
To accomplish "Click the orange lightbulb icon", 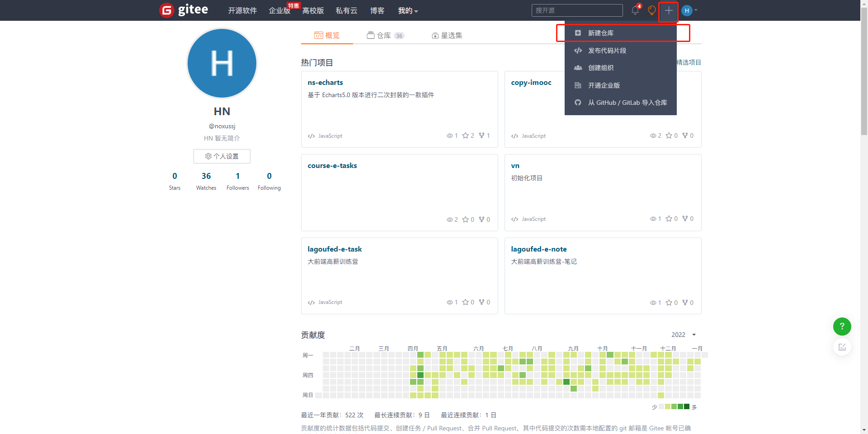I will coord(651,10).
